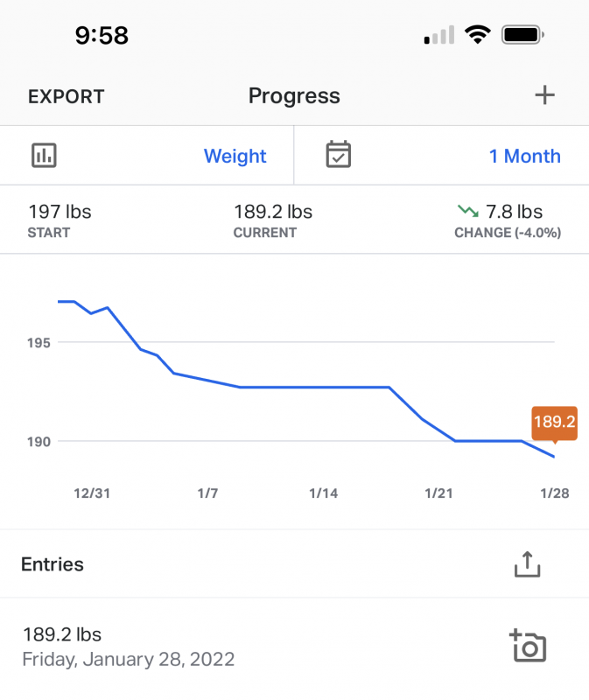Screen dimensions: 589x700
Task: Tap the 12/31 date on chart axis
Action: tap(91, 493)
